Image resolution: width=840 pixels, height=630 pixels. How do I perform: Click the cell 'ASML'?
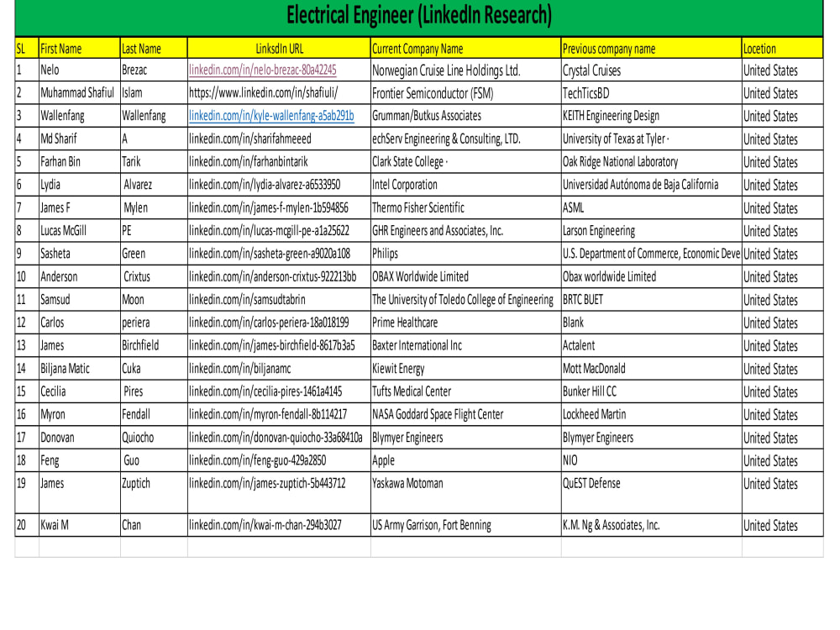tap(652, 207)
